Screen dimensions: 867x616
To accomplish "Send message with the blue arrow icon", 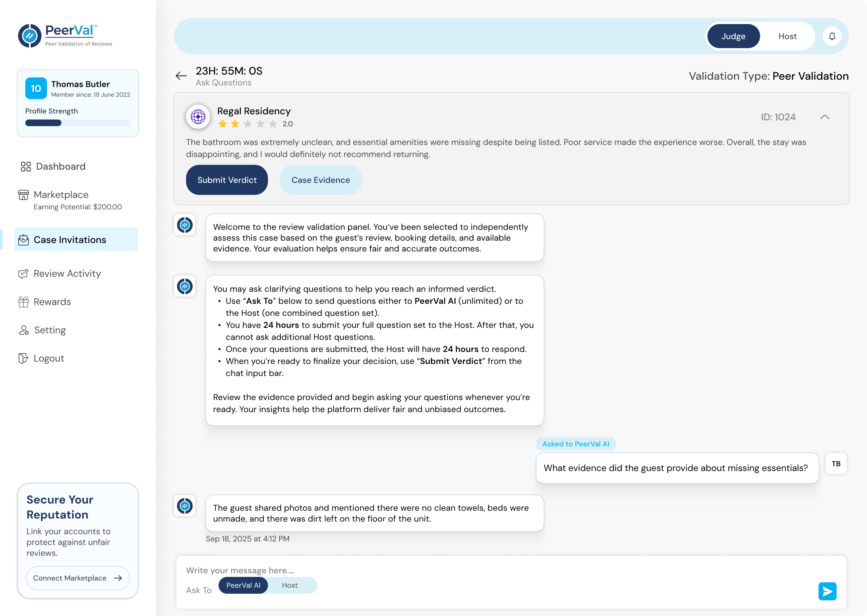I will [827, 591].
